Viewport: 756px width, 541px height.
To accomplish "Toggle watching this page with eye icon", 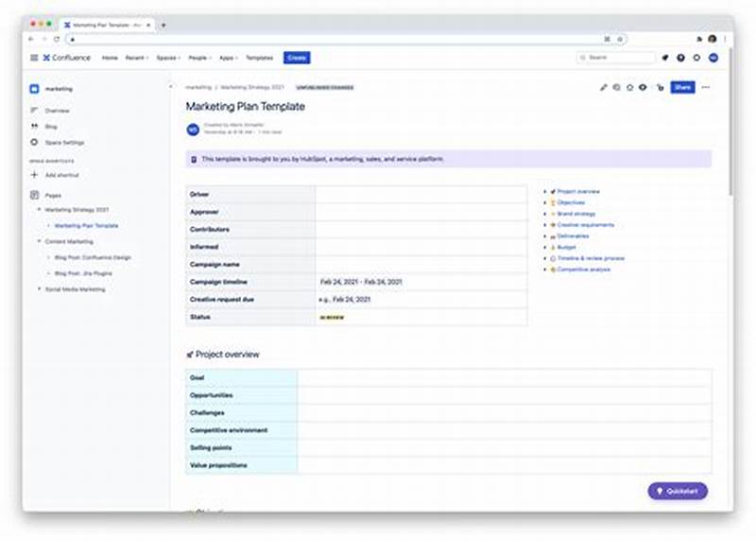I will point(643,87).
